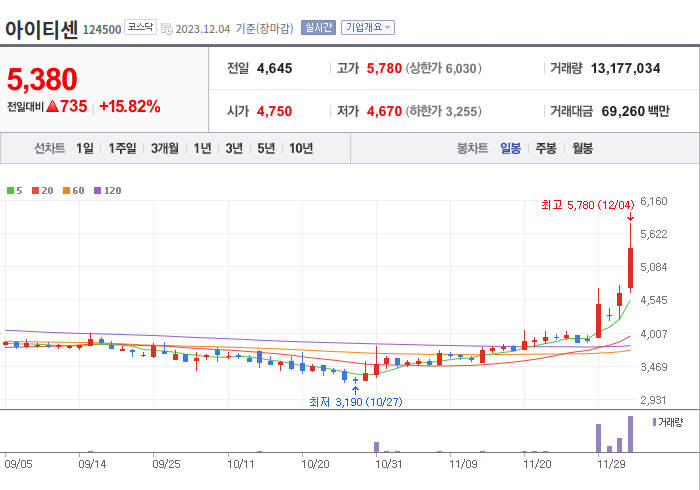The image size is (700, 490).
Task: Click the 거래량 value 13,177,034
Action: [x=625, y=68]
